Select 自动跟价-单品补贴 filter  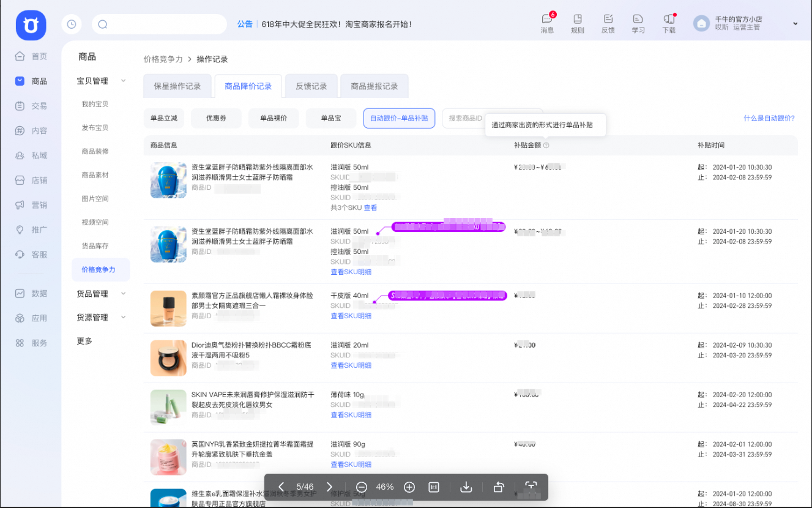tap(399, 118)
